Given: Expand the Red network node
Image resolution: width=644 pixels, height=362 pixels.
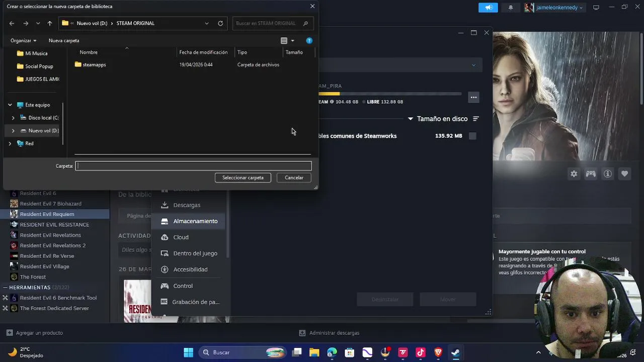Looking at the screenshot, I should click(x=10, y=143).
